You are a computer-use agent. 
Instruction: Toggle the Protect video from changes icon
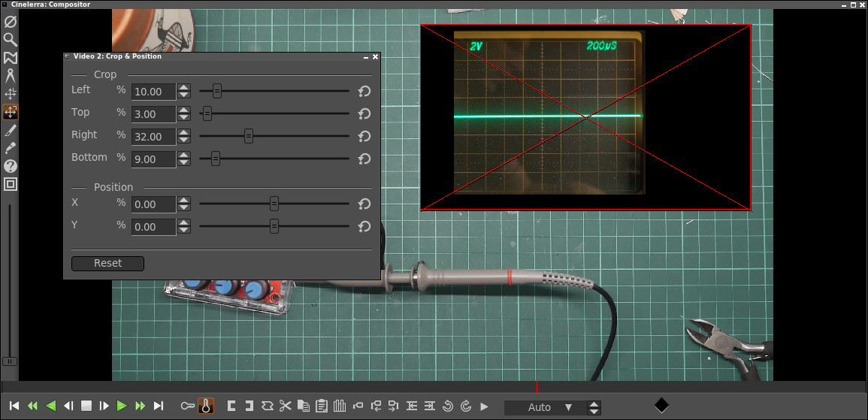(11, 22)
